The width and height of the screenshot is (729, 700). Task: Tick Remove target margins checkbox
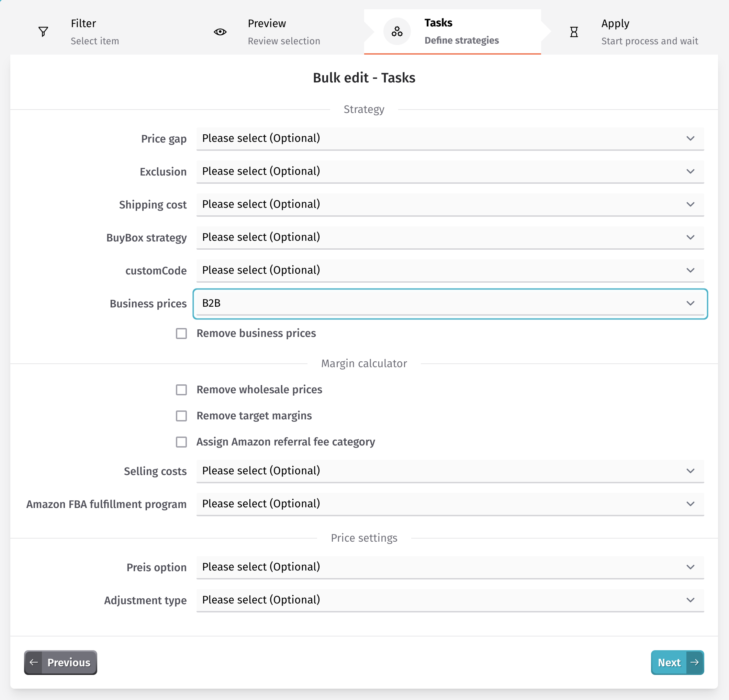pos(181,416)
